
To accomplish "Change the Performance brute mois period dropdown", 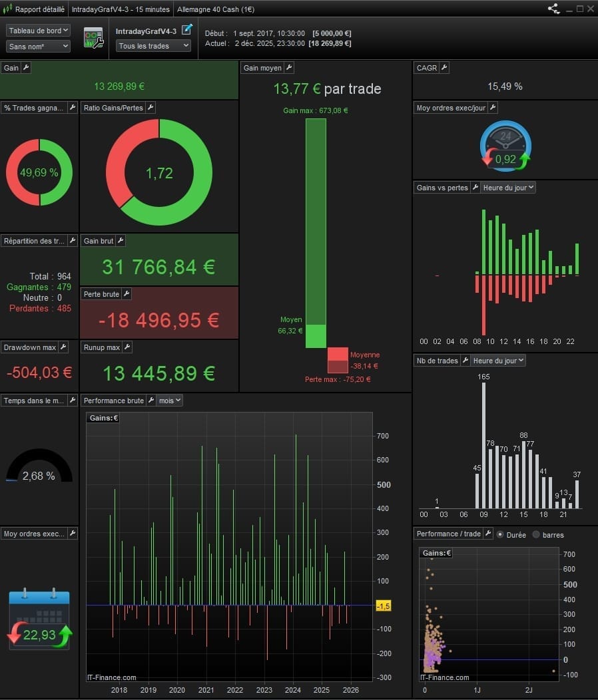I will coord(170,401).
